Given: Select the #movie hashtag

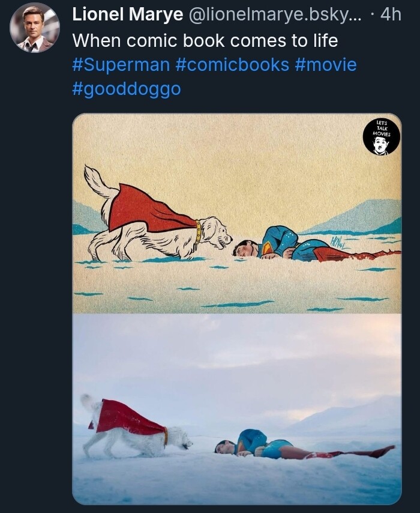Looking at the screenshot, I should click(326, 64).
